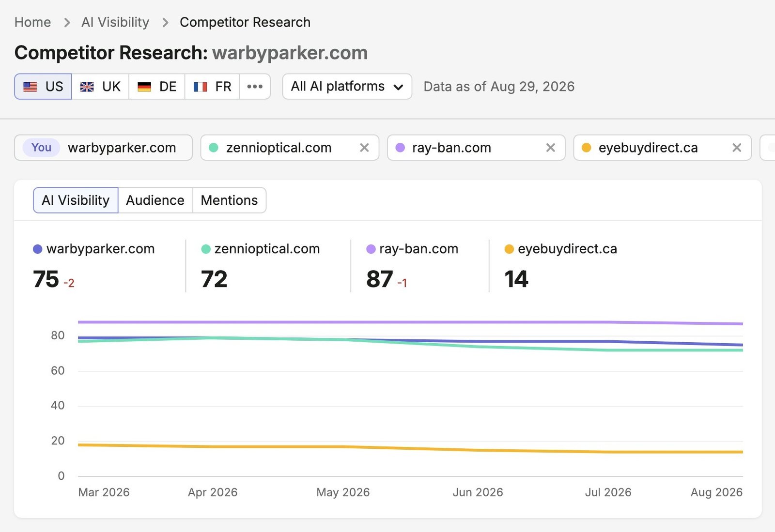Click the orange eyebuydirect.ca legend dot
775x532 pixels.
click(x=509, y=249)
